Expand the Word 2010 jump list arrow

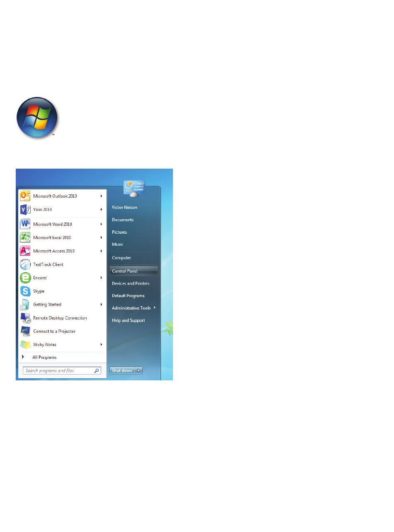tap(101, 224)
